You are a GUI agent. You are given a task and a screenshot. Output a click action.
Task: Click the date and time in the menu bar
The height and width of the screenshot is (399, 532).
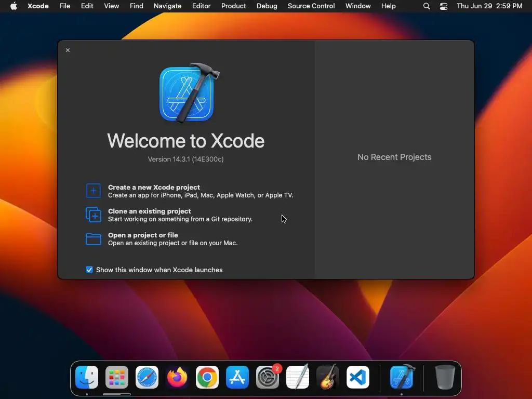pos(489,6)
